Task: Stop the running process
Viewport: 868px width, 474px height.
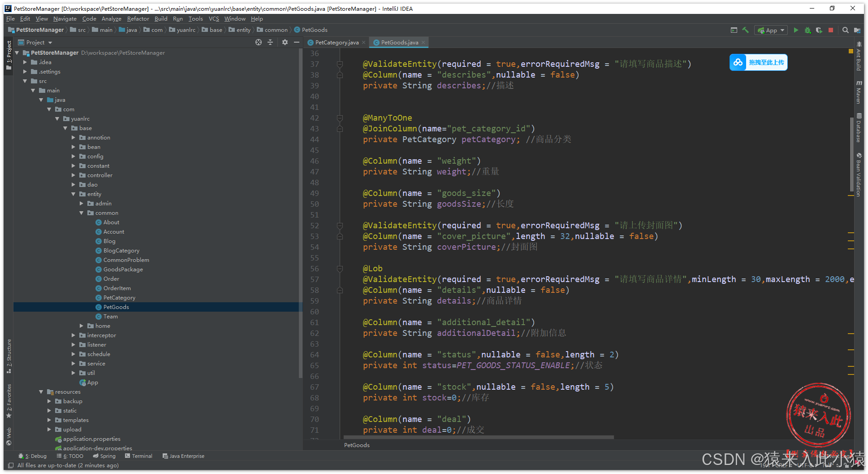Action: coord(831,30)
